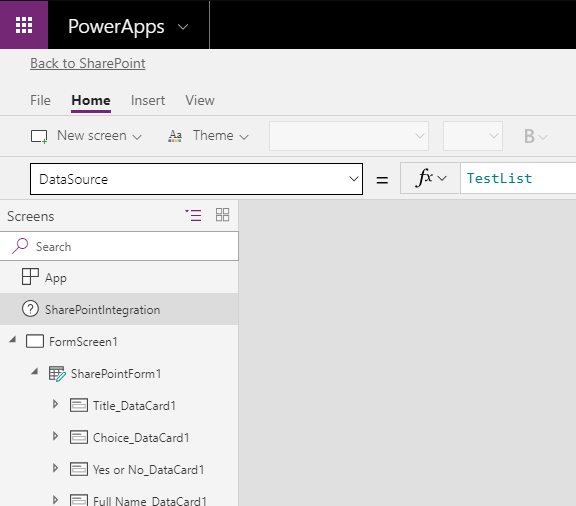Select SharePointIntegration in the tree

pyautogui.click(x=119, y=309)
